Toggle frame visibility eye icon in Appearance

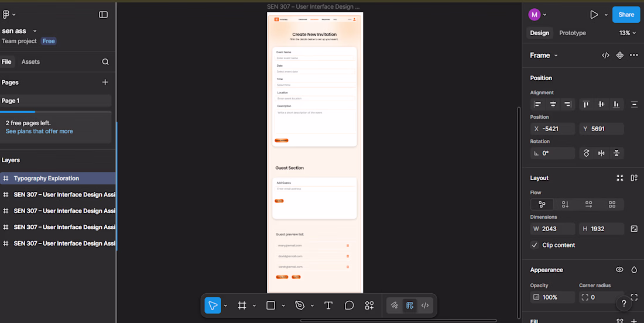click(x=619, y=270)
